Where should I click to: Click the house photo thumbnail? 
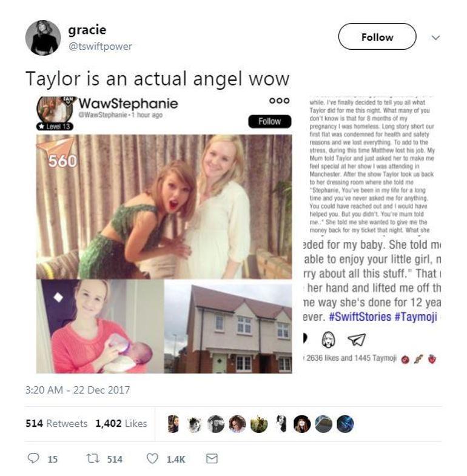[x=228, y=327]
